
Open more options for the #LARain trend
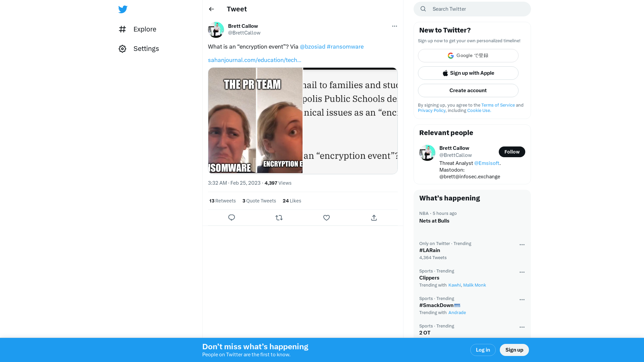pyautogui.click(x=522, y=245)
